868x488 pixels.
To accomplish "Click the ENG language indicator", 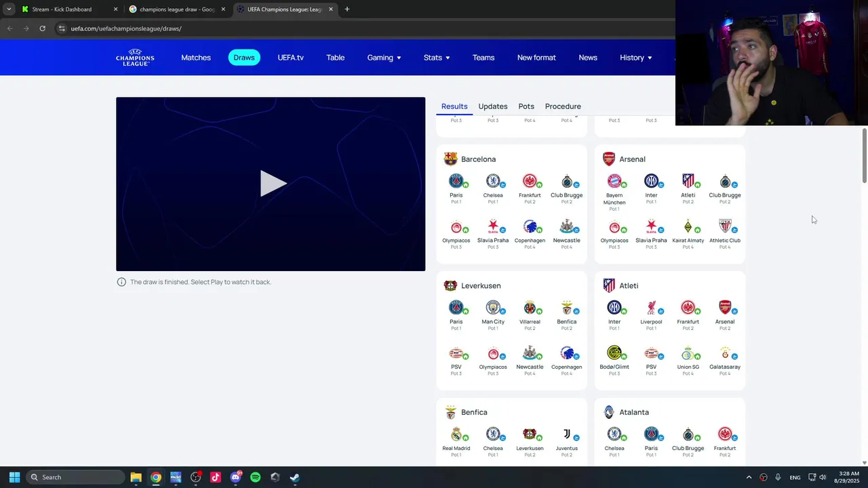I will [x=795, y=477].
